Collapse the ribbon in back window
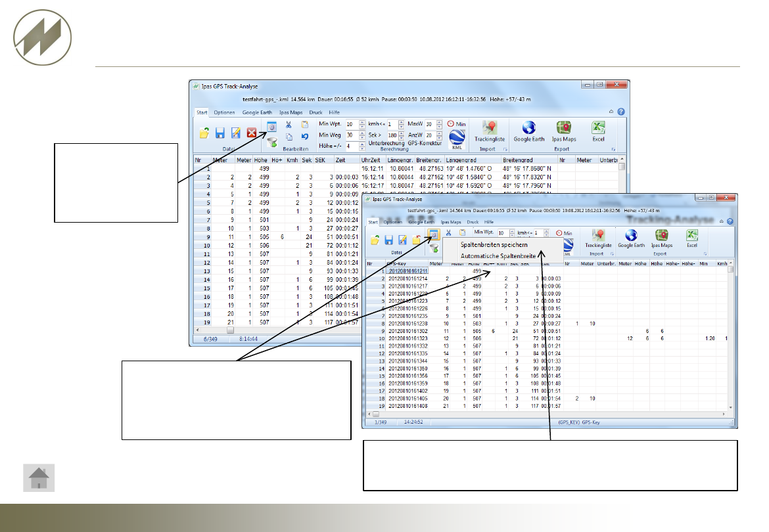769x532 pixels. coord(611,112)
